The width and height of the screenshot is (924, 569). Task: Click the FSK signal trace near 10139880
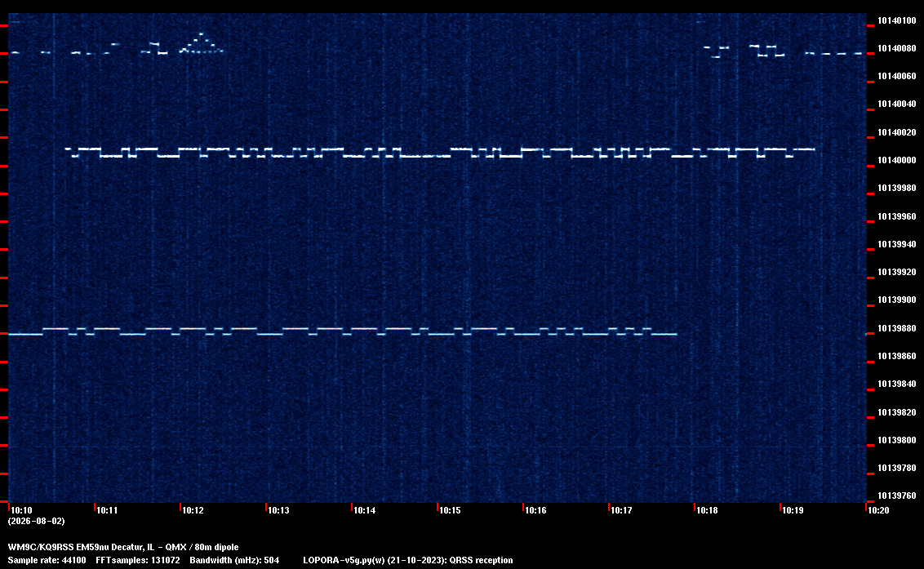(343, 331)
